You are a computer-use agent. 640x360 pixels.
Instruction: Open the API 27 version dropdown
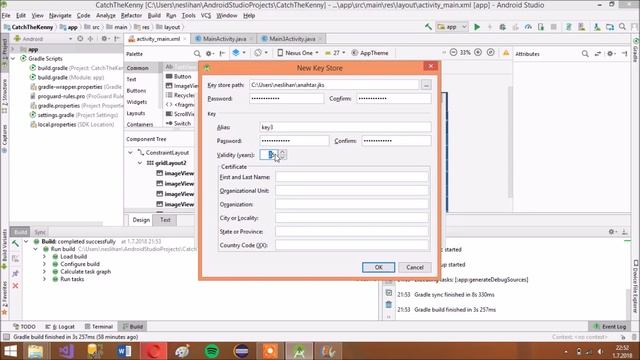(335, 53)
